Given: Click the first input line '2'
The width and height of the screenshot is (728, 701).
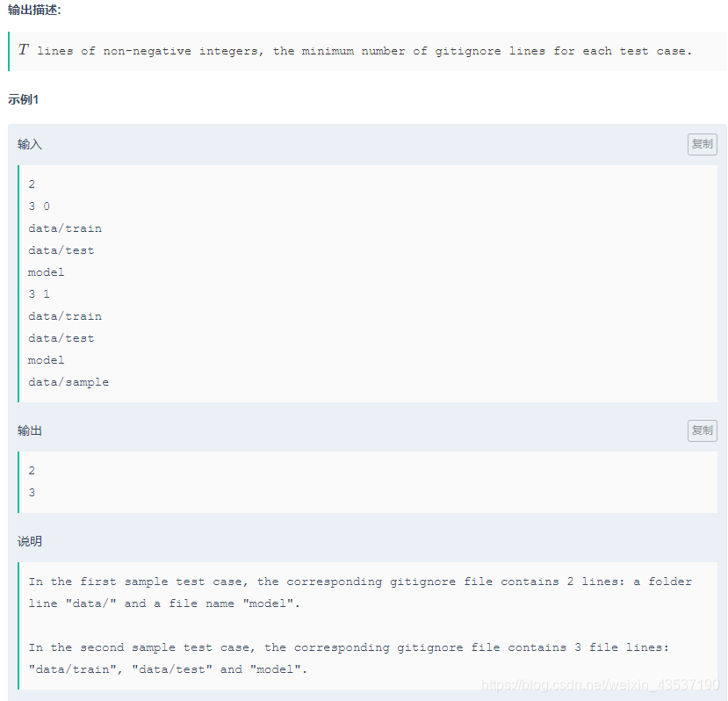Looking at the screenshot, I should 32,184.
